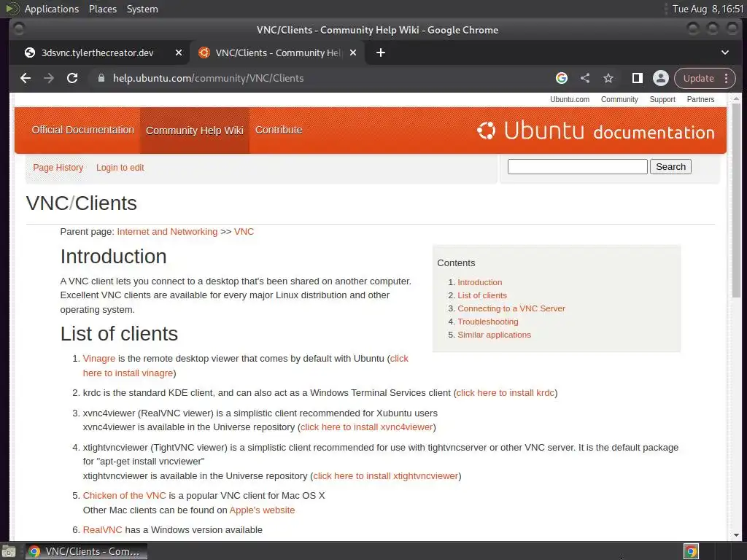Open the RealVNC link
The width and height of the screenshot is (747, 560).
[102, 529]
